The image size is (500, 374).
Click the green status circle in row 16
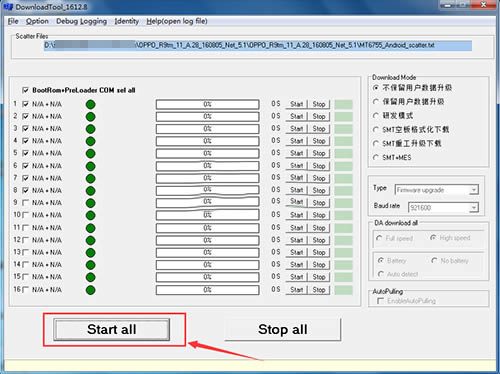click(90, 290)
